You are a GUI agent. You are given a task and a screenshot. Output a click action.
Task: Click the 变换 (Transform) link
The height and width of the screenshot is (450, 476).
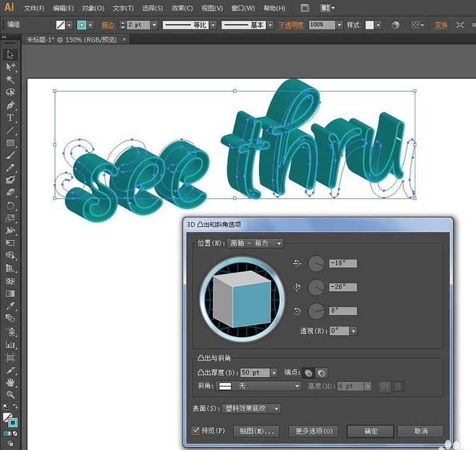[441, 25]
